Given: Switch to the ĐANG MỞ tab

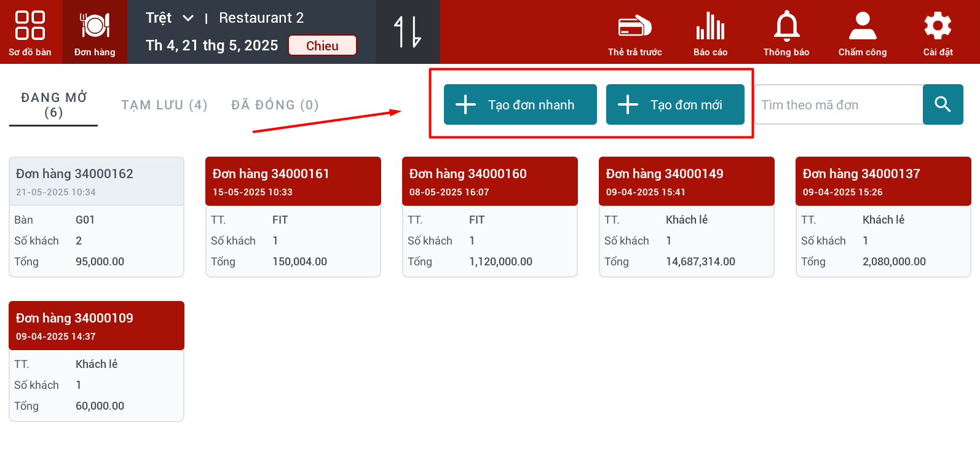Looking at the screenshot, I should 53,105.
